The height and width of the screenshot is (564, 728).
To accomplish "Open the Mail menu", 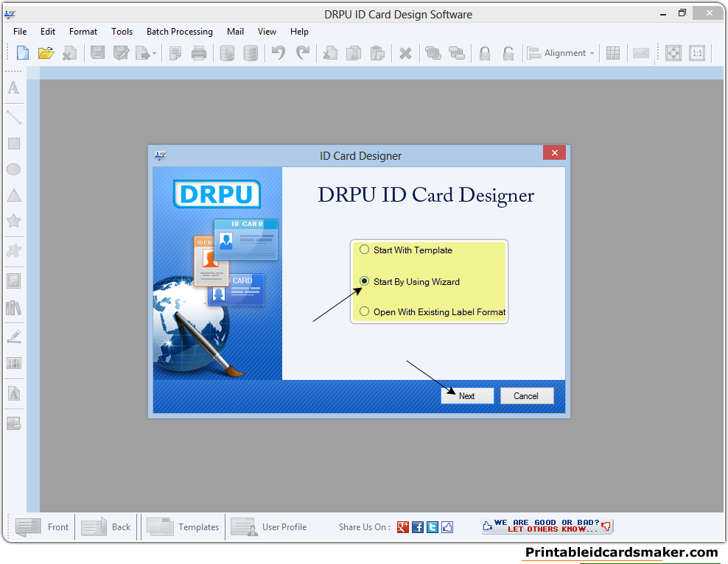I will [x=235, y=32].
